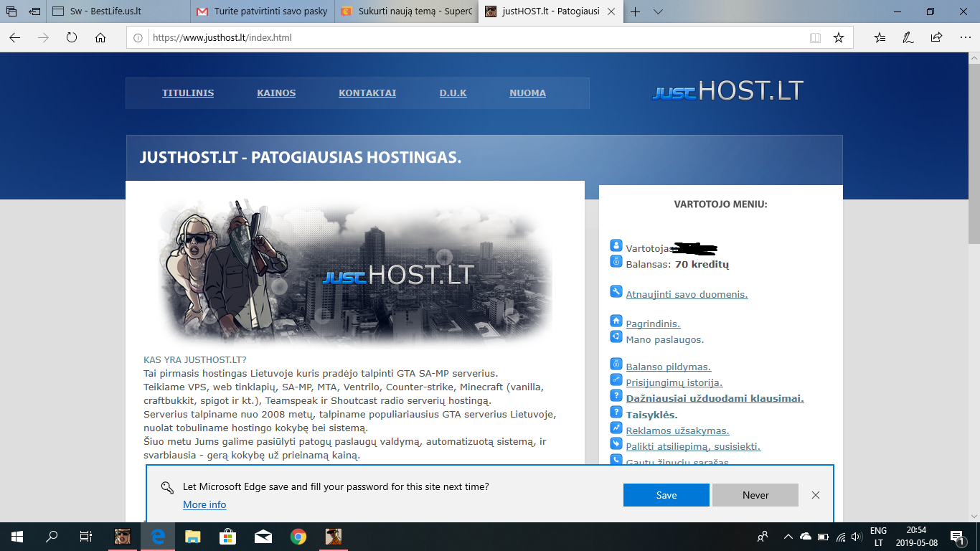The image size is (980, 551).
Task: Click the Home icon in browser toolbar
Action: tap(100, 38)
